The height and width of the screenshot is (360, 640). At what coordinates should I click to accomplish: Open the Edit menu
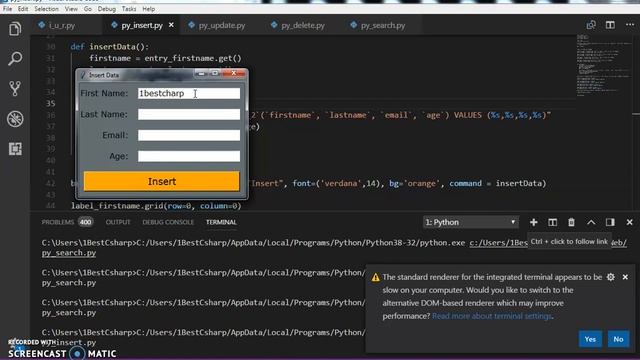[23, 9]
